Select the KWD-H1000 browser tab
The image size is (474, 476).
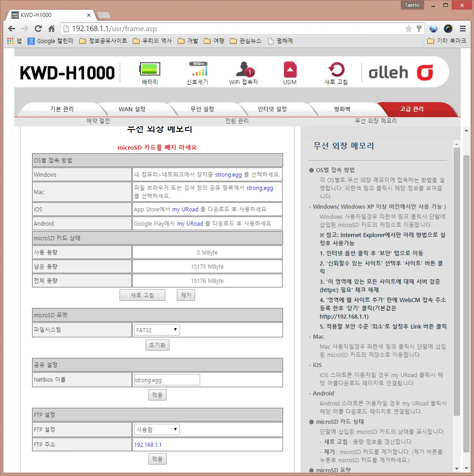pos(50,15)
